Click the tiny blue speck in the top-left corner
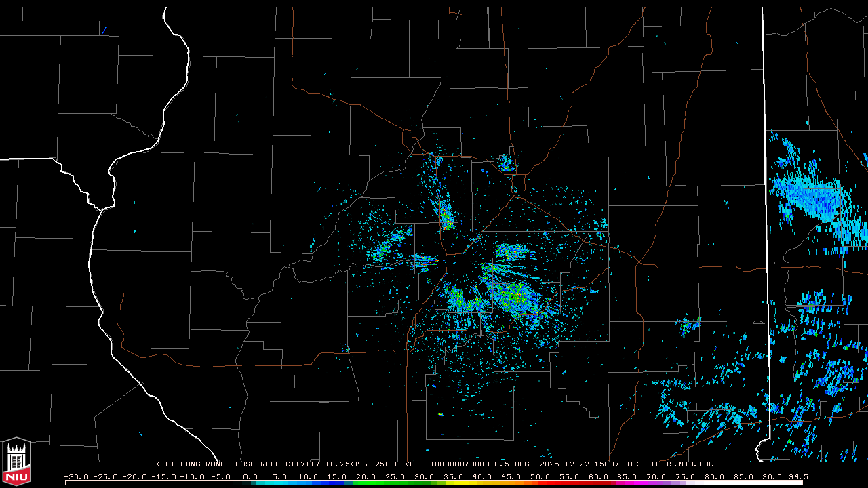 coord(104,30)
